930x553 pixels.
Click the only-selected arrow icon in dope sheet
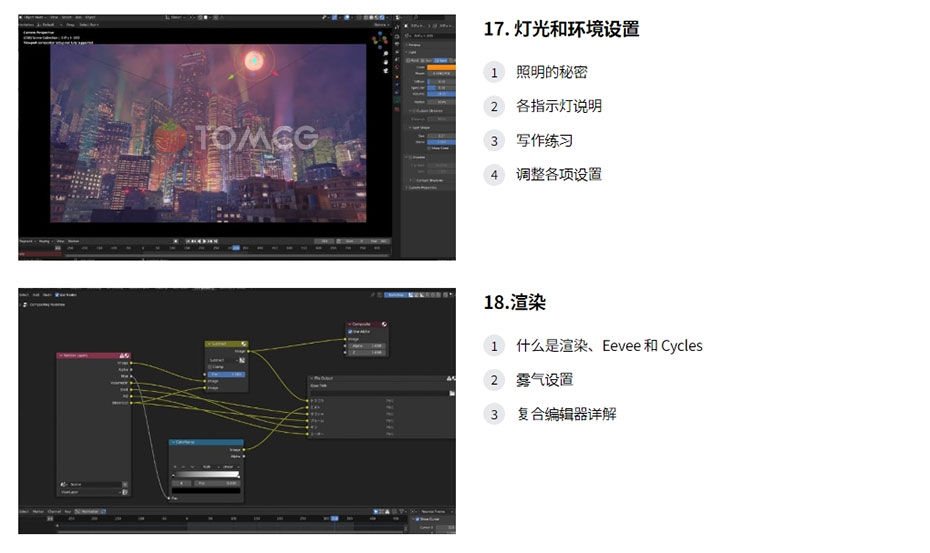point(375,511)
